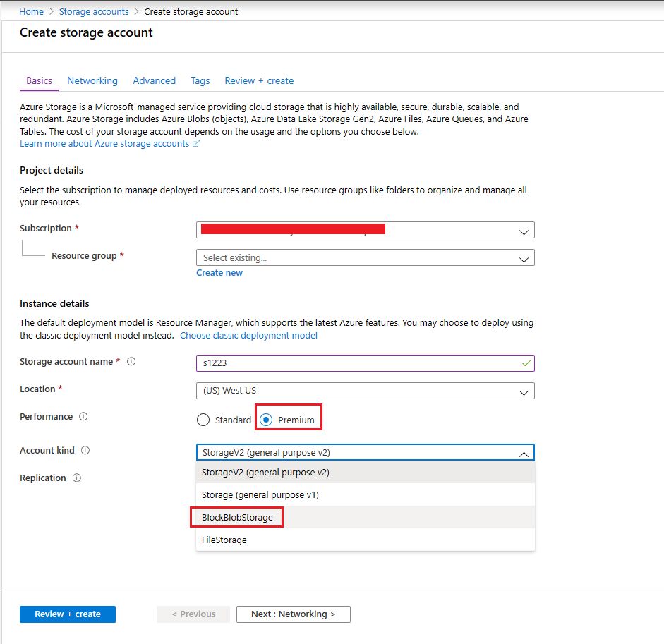664x644 pixels.
Task: Open the Storage account name info icon
Action: tap(131, 362)
